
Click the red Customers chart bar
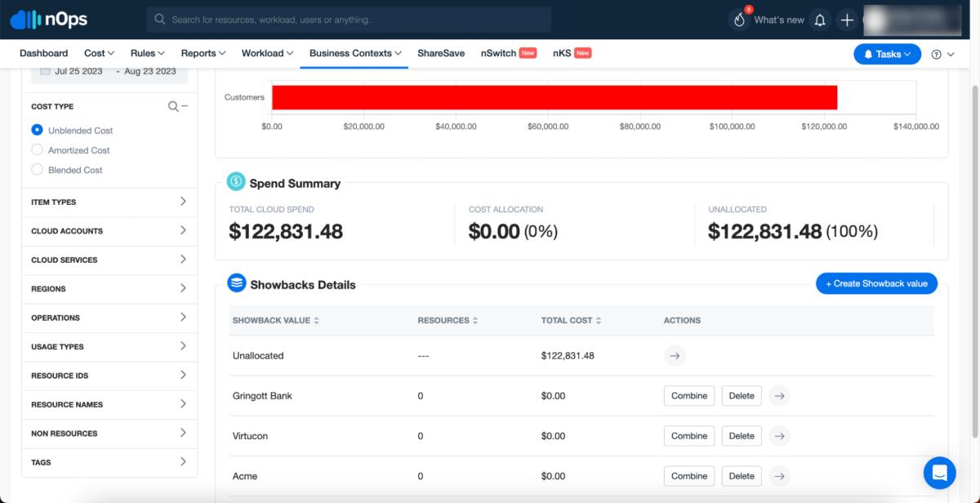tap(555, 97)
